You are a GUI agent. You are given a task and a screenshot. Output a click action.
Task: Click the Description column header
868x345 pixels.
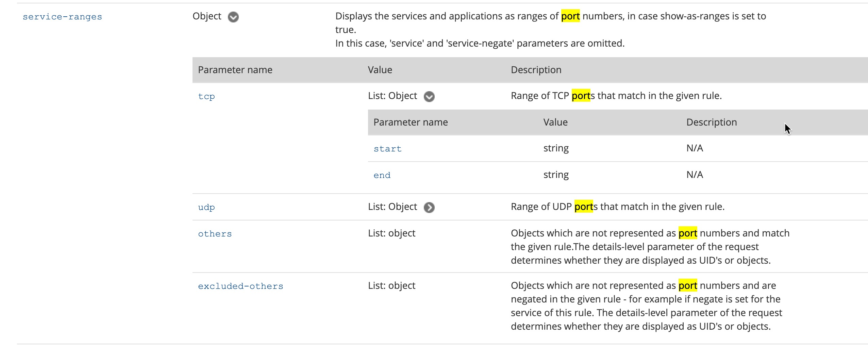click(536, 70)
